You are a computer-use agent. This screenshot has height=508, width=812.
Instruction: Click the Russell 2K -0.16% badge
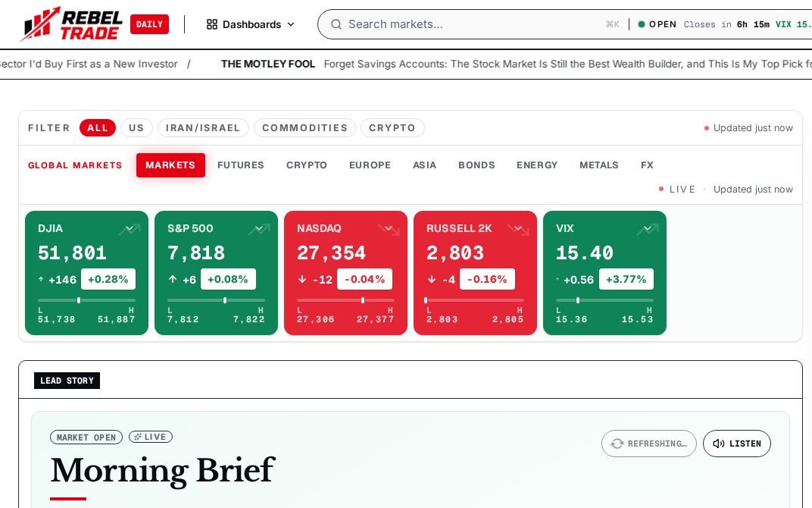pyautogui.click(x=487, y=279)
